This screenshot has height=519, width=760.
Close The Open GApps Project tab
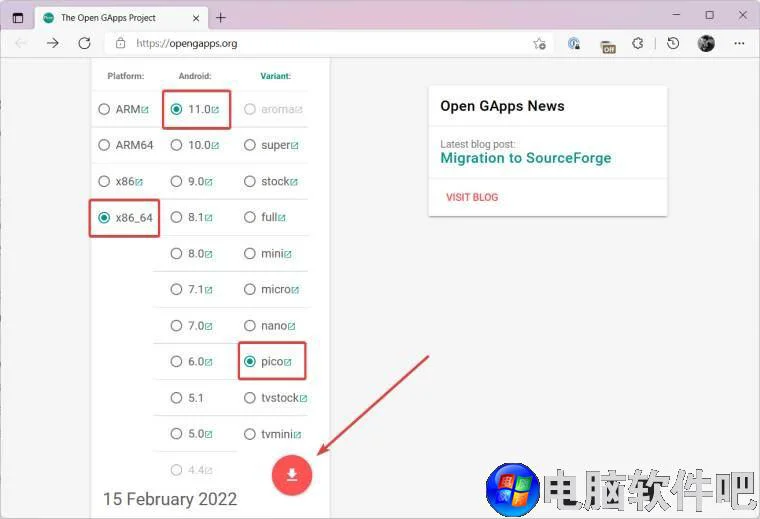click(196, 18)
